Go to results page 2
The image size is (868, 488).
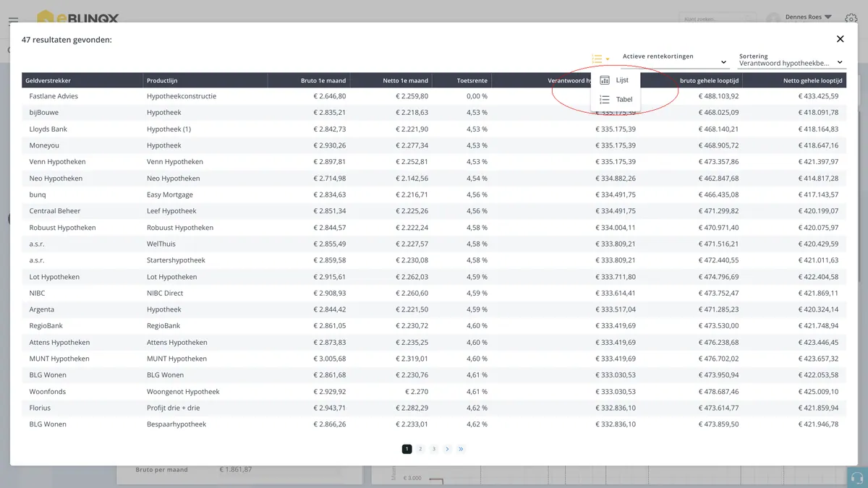(420, 449)
